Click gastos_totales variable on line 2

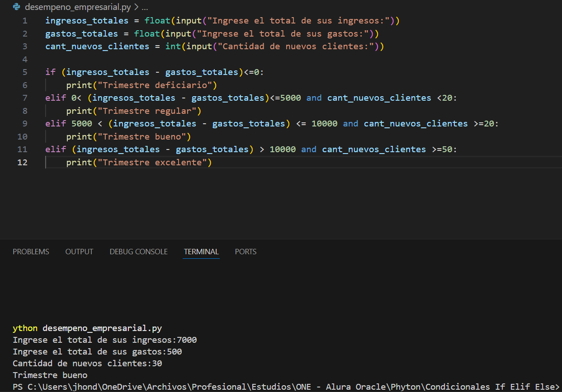click(81, 34)
